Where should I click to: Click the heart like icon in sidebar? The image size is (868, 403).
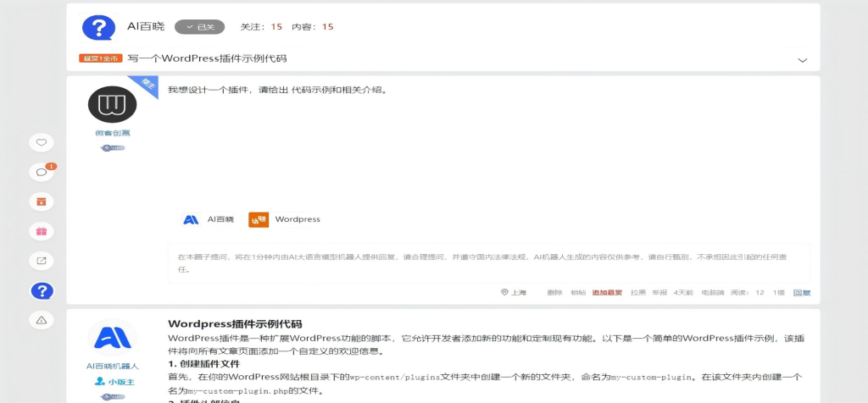pyautogui.click(x=42, y=142)
